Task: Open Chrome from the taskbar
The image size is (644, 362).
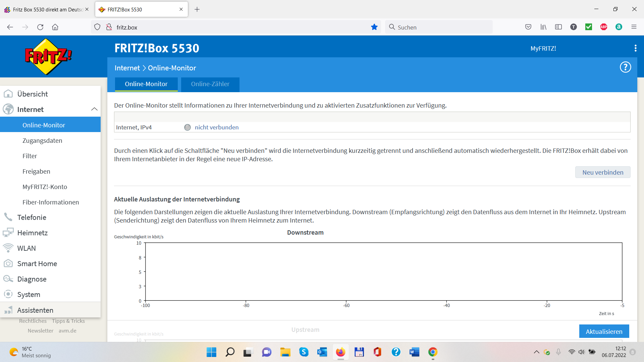Action: click(x=433, y=352)
